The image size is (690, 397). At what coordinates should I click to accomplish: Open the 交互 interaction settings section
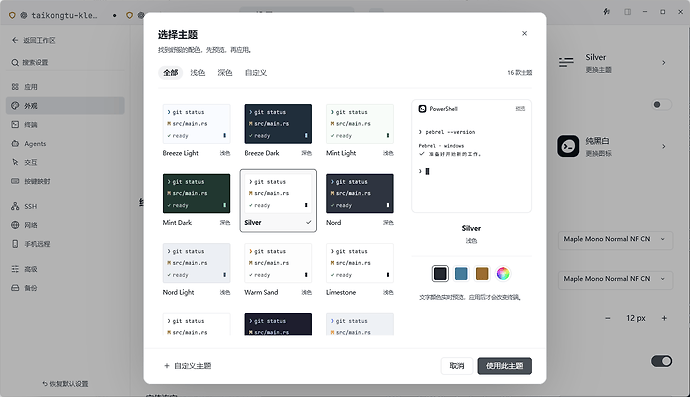pos(65,162)
